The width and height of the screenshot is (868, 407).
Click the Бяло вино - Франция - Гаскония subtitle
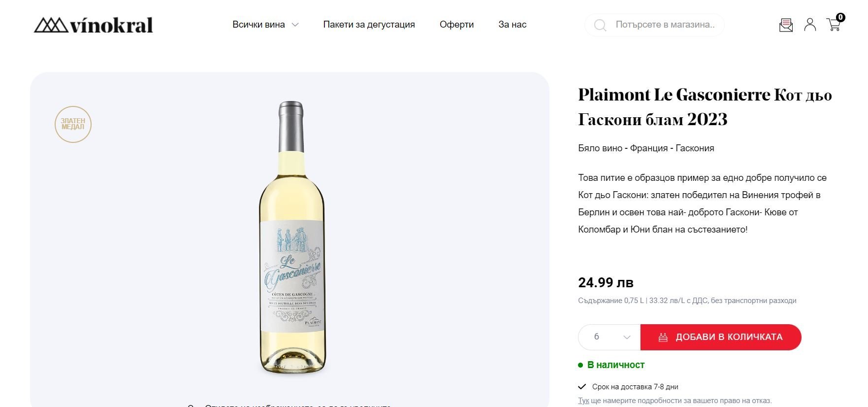pyautogui.click(x=646, y=148)
